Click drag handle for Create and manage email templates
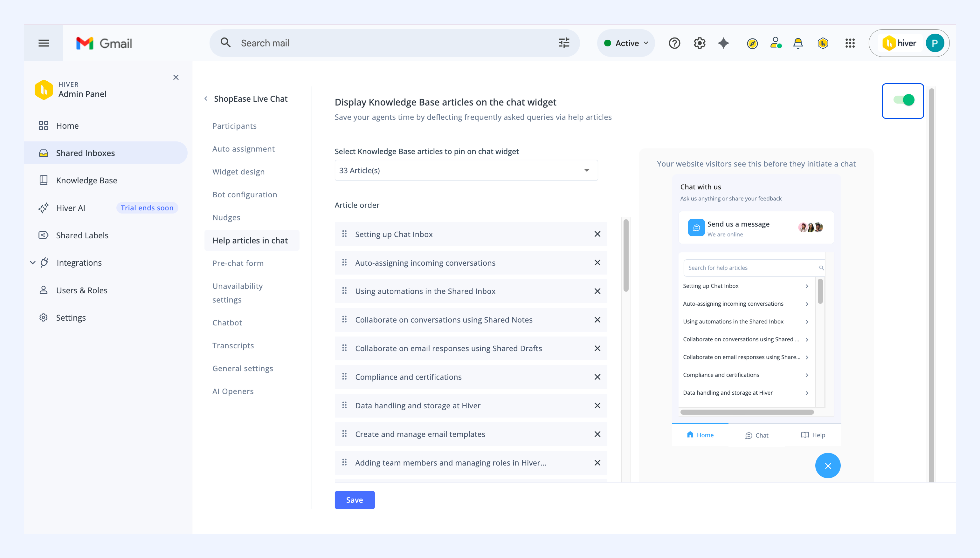980x558 pixels. [x=344, y=434]
